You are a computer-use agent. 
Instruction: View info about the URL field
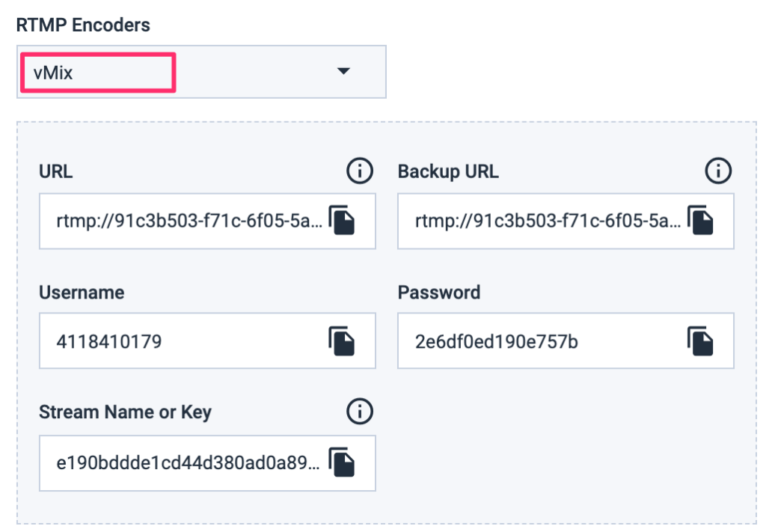click(360, 171)
